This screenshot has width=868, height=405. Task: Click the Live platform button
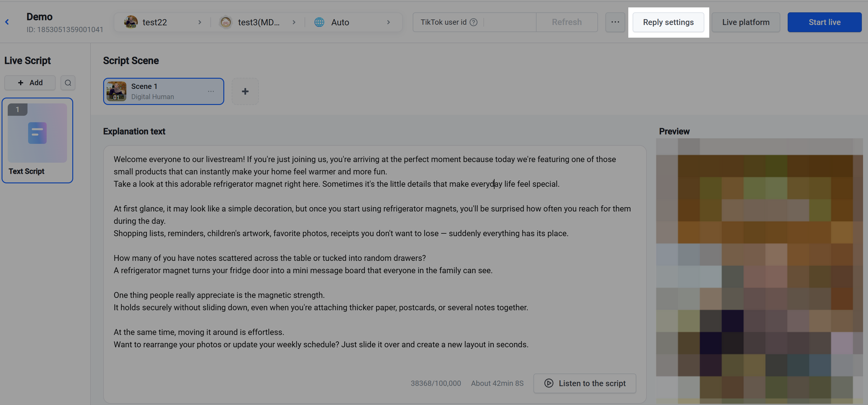[x=746, y=22]
